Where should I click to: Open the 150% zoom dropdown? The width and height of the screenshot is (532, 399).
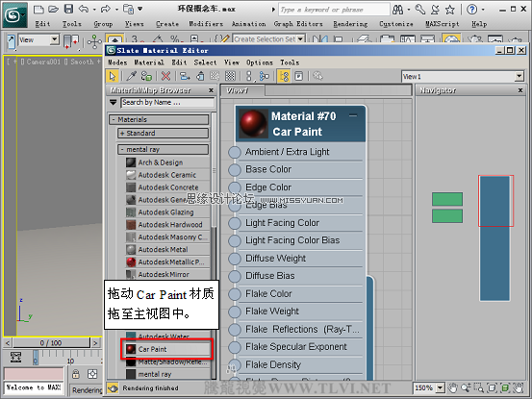click(x=440, y=387)
